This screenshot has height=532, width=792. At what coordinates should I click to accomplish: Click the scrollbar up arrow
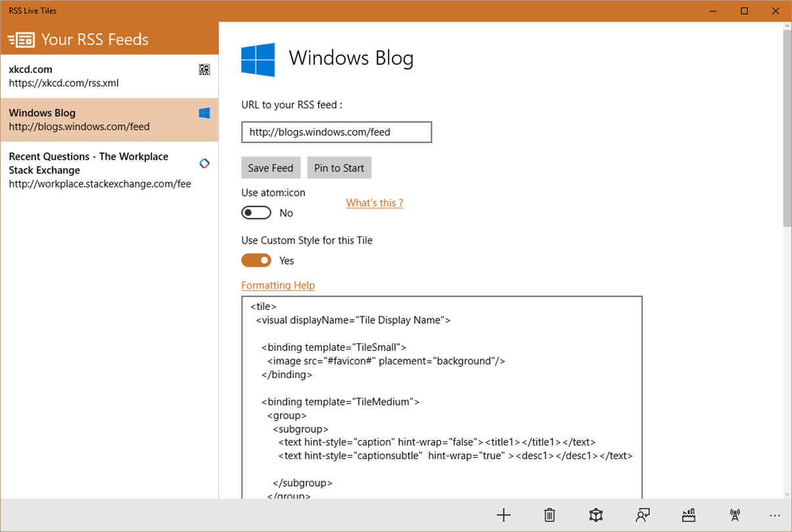tap(787, 26)
